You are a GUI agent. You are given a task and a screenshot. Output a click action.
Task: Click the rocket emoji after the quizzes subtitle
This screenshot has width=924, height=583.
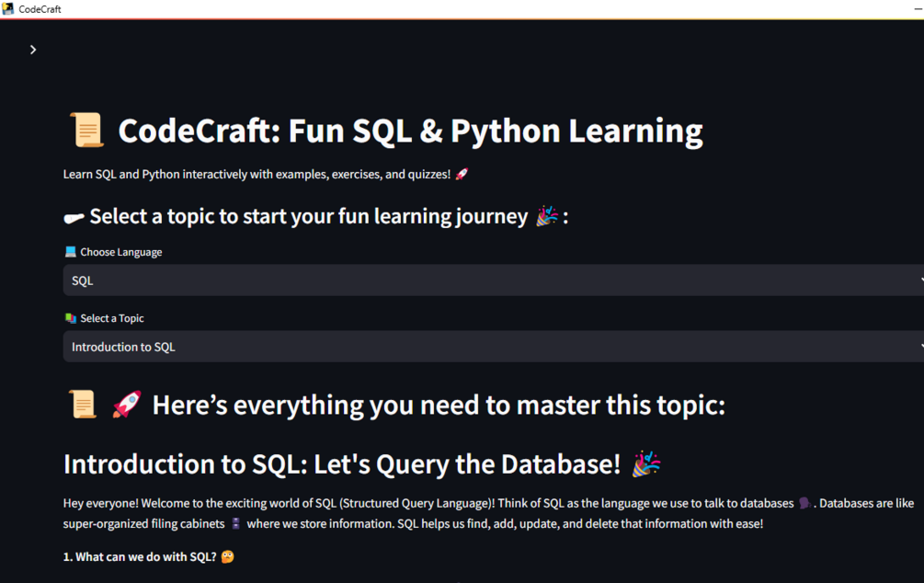point(462,174)
